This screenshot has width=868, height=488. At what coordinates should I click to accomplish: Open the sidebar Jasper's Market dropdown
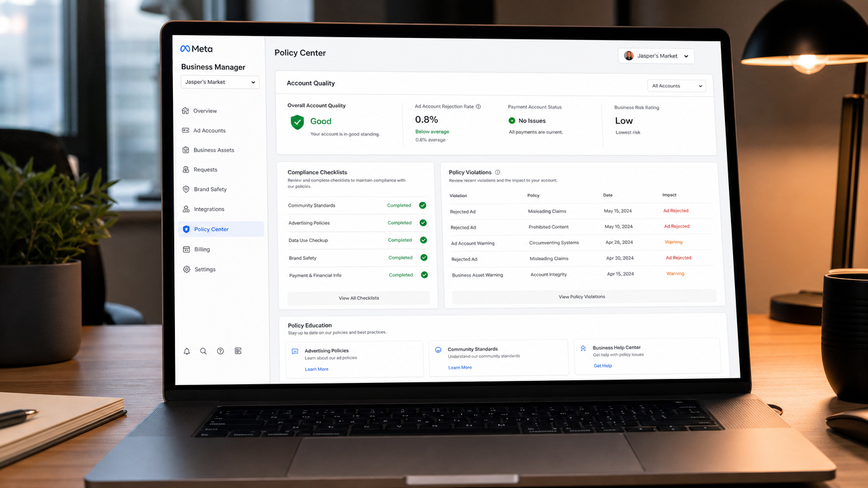[x=220, y=82]
